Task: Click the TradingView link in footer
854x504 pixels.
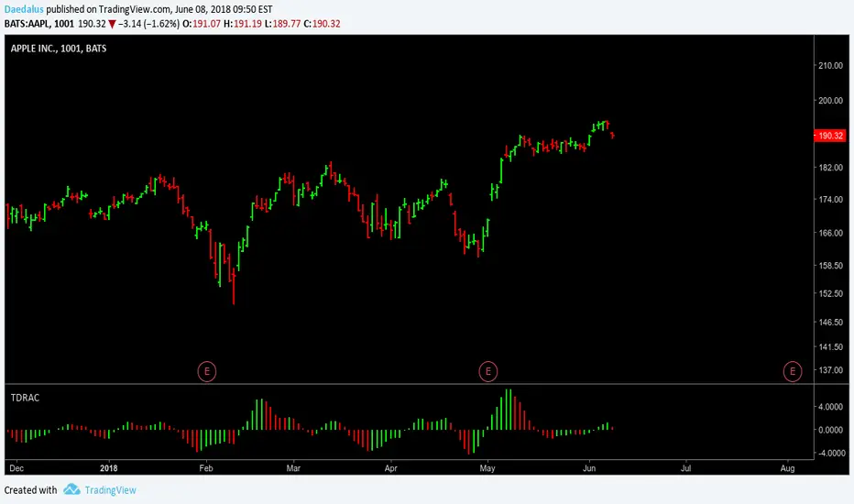Action: coord(110,490)
